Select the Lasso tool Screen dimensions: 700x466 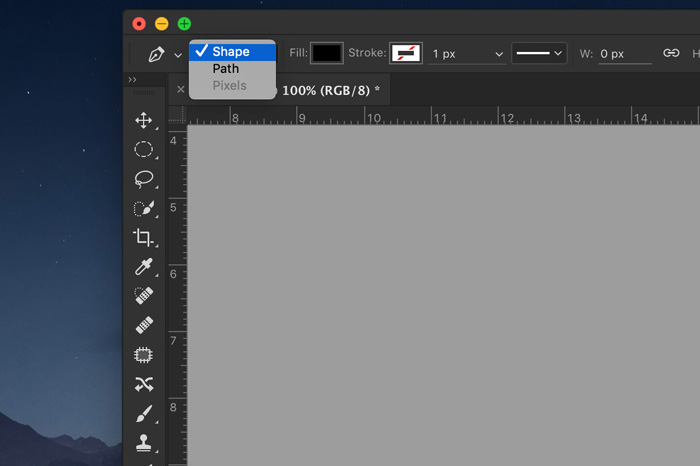(x=143, y=179)
